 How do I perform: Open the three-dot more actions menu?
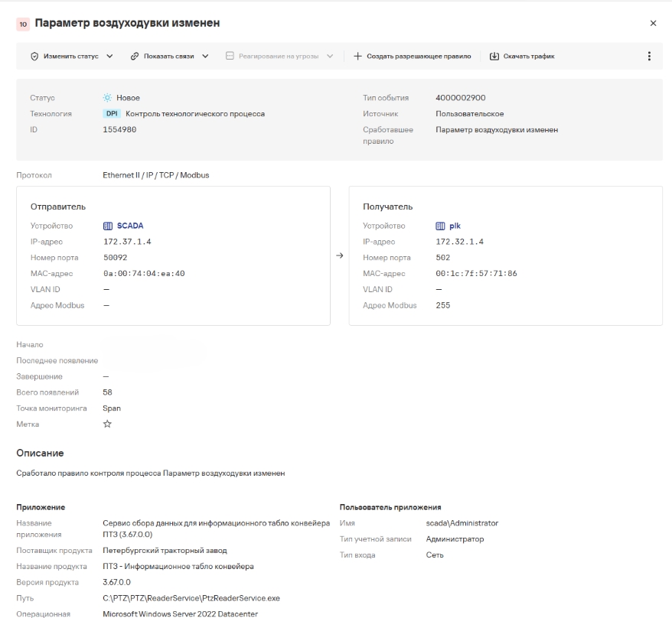(649, 56)
